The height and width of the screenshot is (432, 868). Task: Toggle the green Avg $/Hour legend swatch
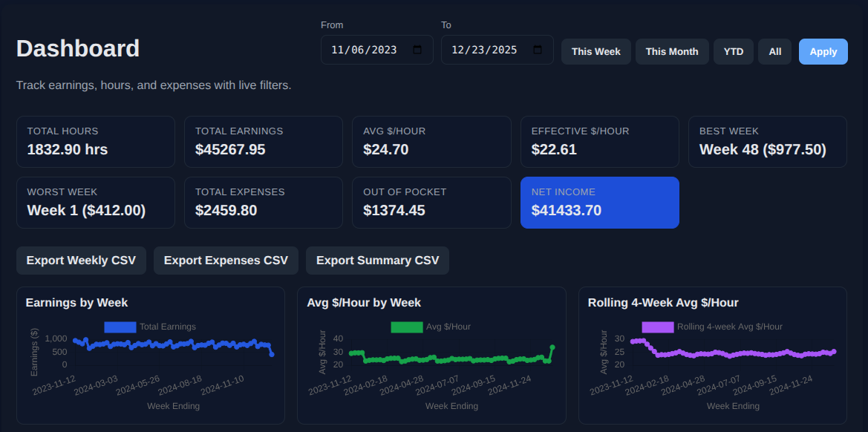pos(406,327)
